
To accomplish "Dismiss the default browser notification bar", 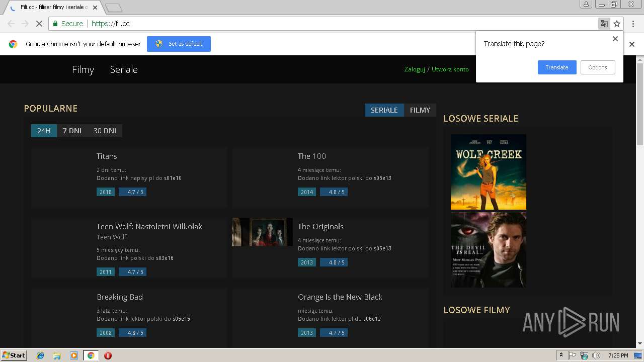I will (x=632, y=44).
